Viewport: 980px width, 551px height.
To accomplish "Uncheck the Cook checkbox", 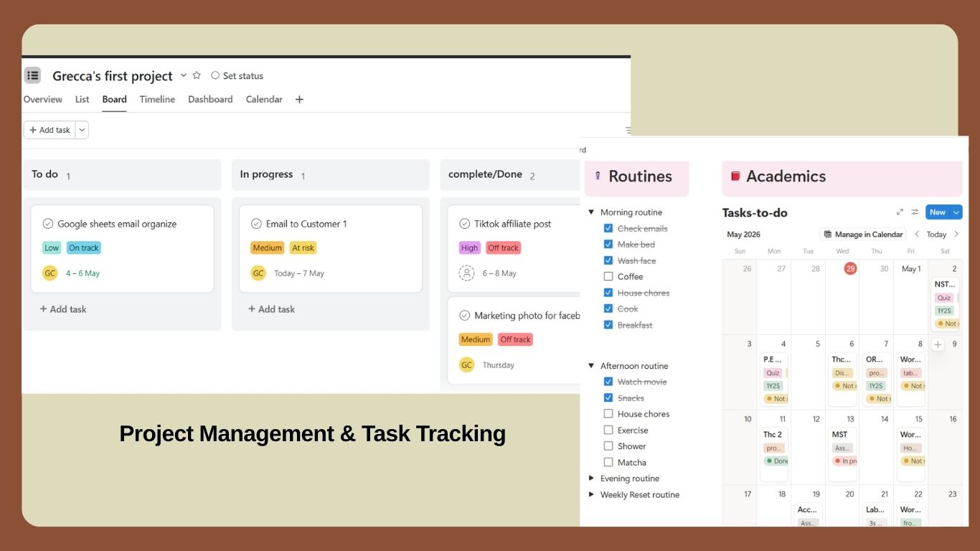I will point(608,309).
